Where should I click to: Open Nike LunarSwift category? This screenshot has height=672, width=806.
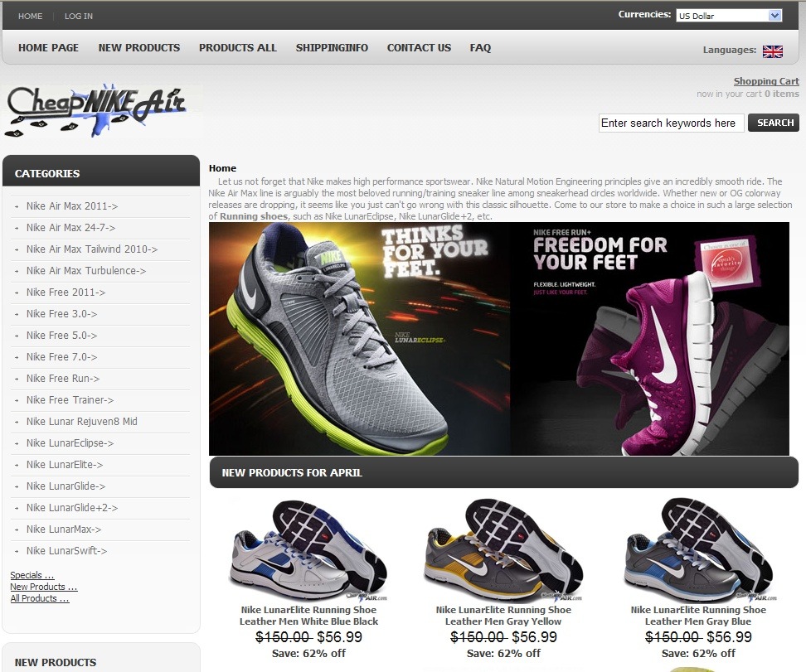pyautogui.click(x=67, y=551)
